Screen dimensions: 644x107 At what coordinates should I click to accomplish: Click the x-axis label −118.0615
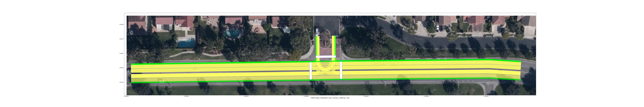[246, 96]
